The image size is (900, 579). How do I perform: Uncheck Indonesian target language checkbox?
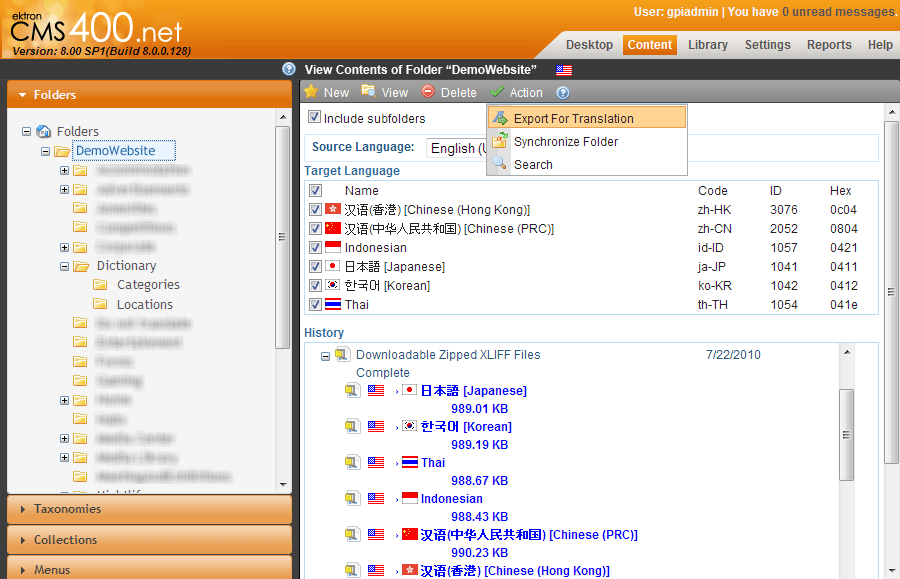pyautogui.click(x=315, y=247)
